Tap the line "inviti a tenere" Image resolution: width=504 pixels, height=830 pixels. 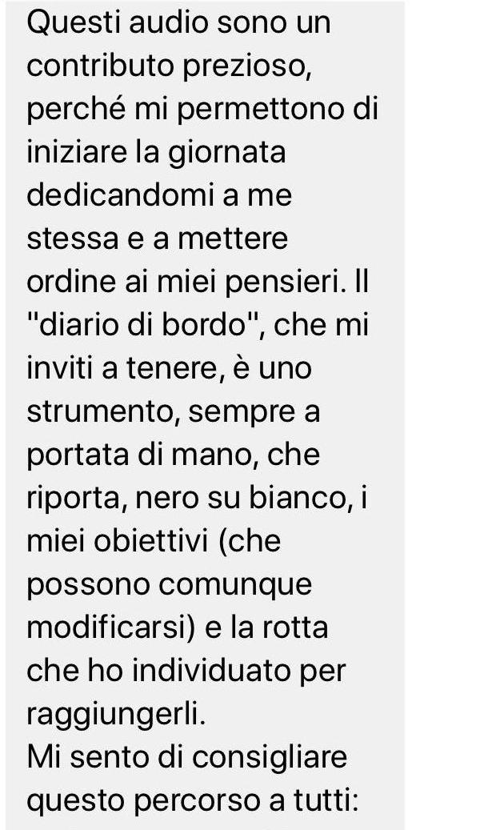pos(121,368)
